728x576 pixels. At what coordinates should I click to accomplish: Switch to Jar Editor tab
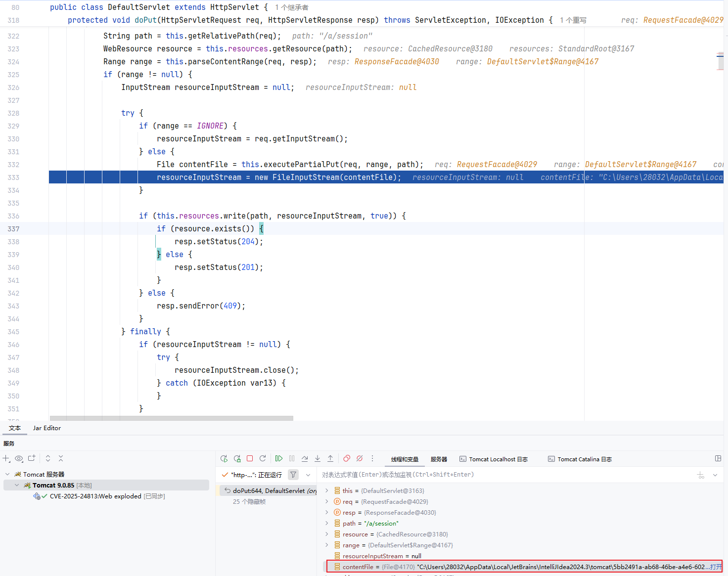[x=47, y=428]
